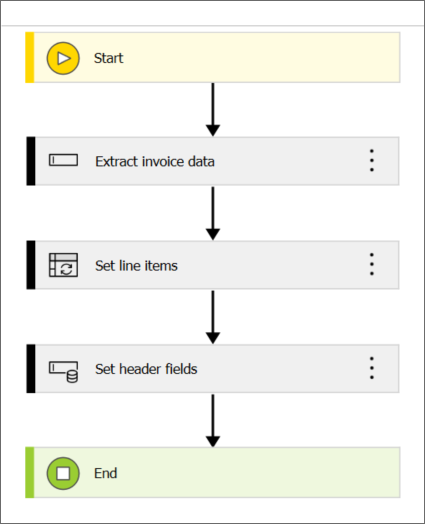The width and height of the screenshot is (425, 524).
Task: Select the End step label
Action: tap(106, 473)
